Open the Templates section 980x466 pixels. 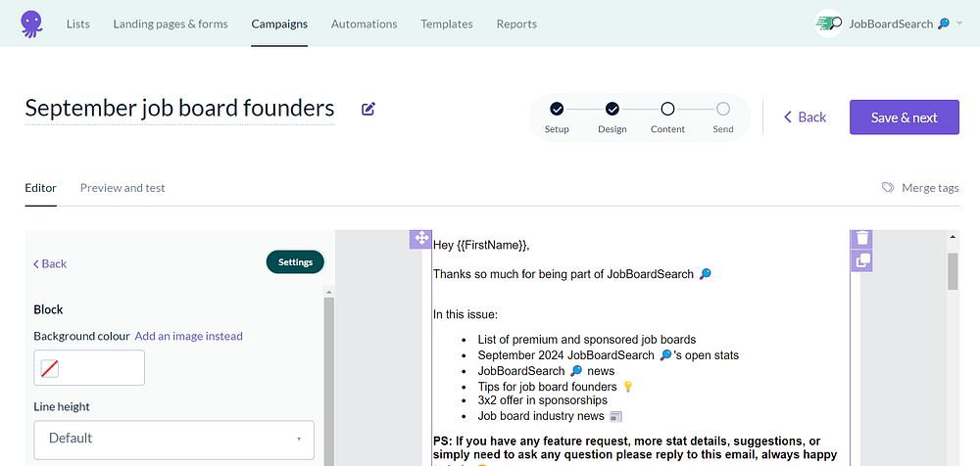[447, 23]
